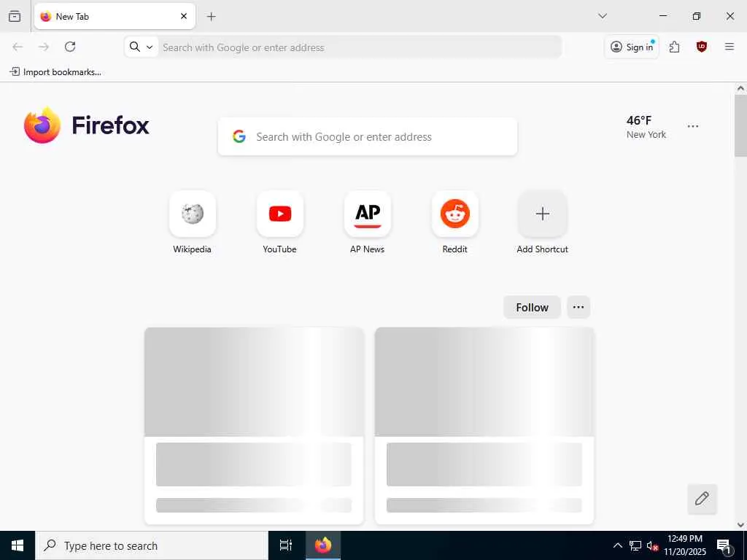This screenshot has height=560, width=747.
Task: Open the second loading story card
Action: (x=484, y=426)
